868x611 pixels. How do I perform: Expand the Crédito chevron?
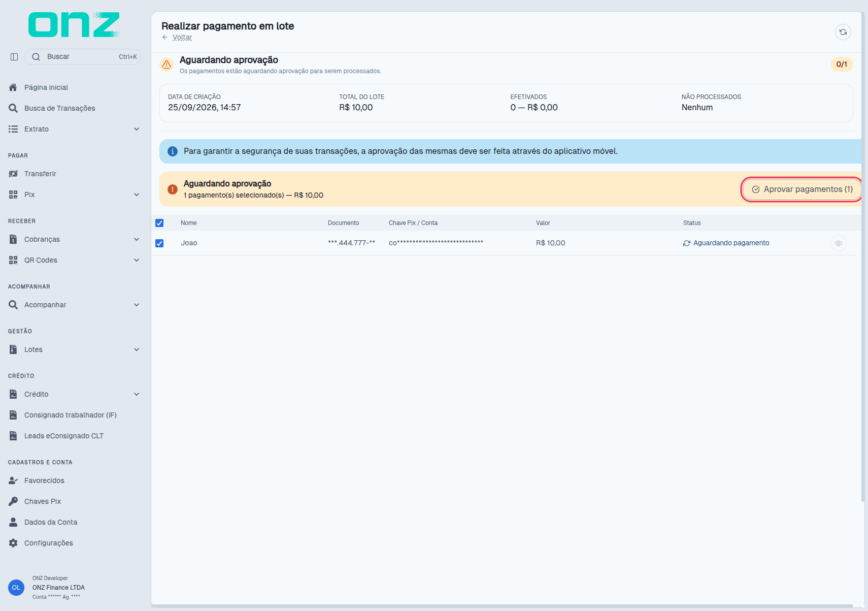pos(137,394)
